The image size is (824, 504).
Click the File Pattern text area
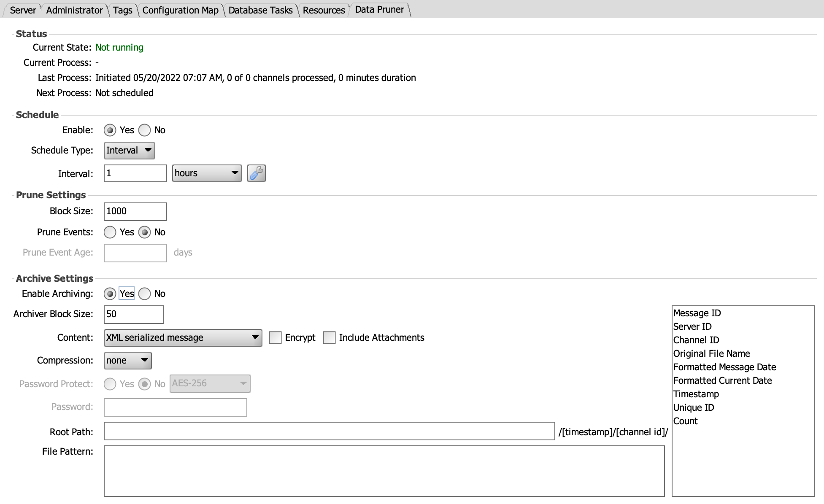tap(384, 471)
